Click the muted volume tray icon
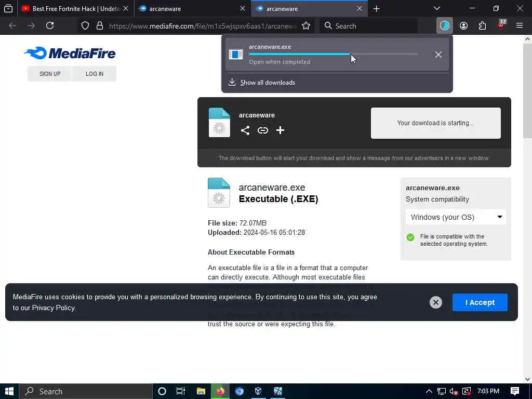 tap(454, 391)
